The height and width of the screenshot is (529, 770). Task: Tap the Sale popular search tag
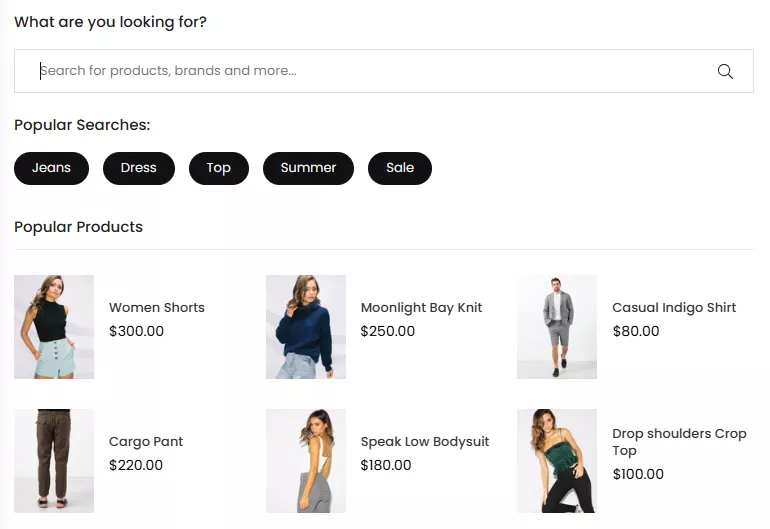[399, 168]
